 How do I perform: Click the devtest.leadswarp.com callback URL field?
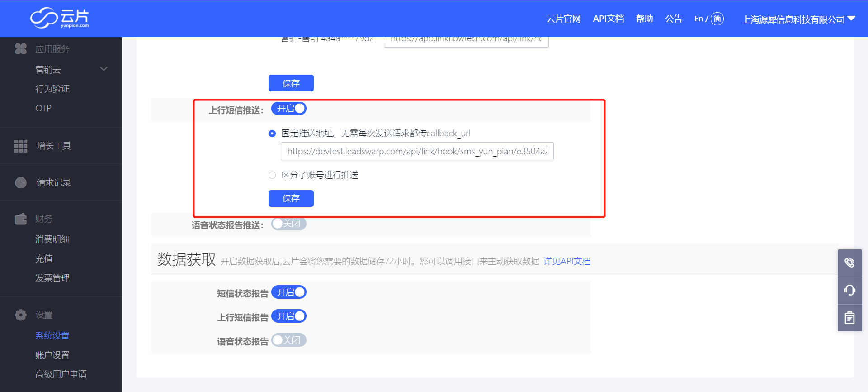[417, 151]
